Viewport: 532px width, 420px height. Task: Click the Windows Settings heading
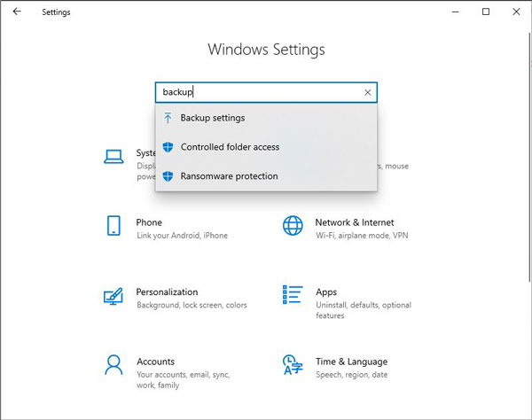[x=266, y=50]
